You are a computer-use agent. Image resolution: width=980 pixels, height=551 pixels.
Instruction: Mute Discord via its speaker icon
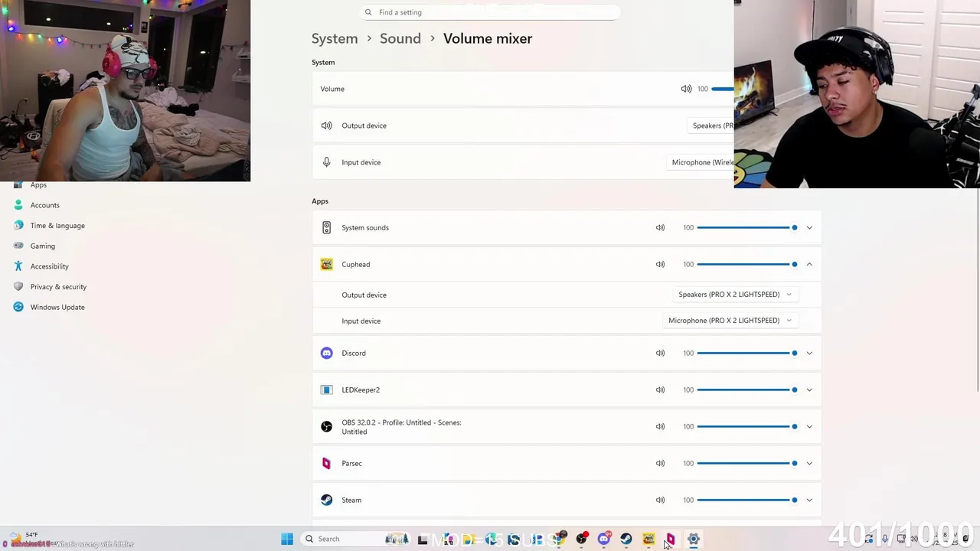660,353
